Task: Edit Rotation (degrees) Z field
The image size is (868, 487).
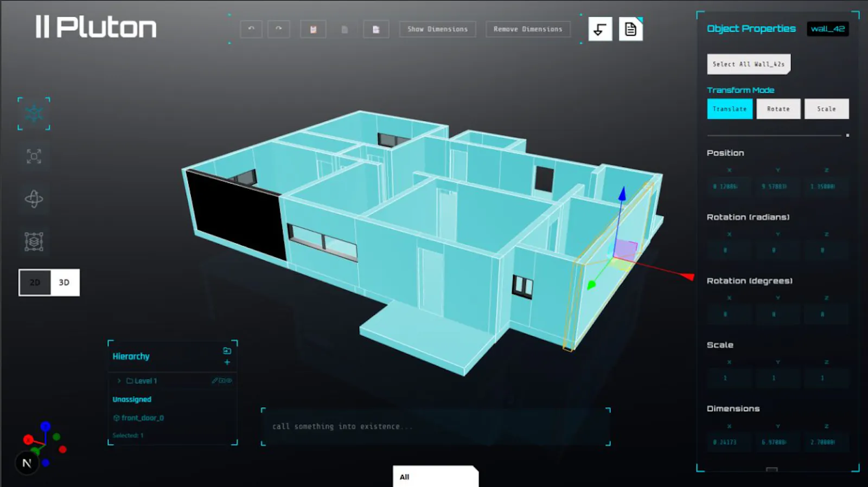Action: (x=826, y=315)
